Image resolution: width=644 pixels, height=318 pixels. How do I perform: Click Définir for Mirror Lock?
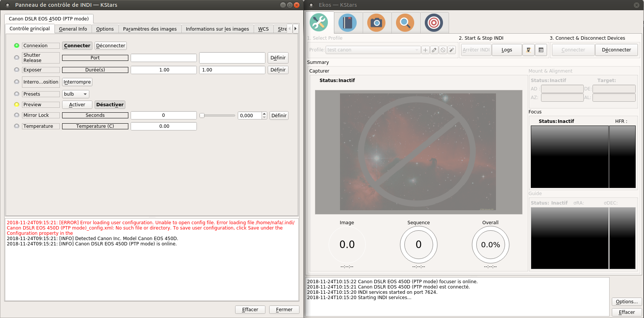[x=279, y=116]
